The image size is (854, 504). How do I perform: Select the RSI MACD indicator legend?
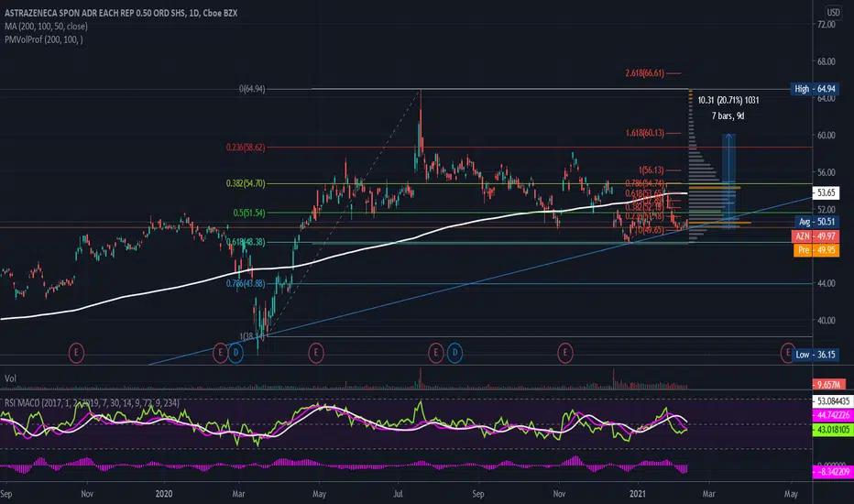point(92,403)
